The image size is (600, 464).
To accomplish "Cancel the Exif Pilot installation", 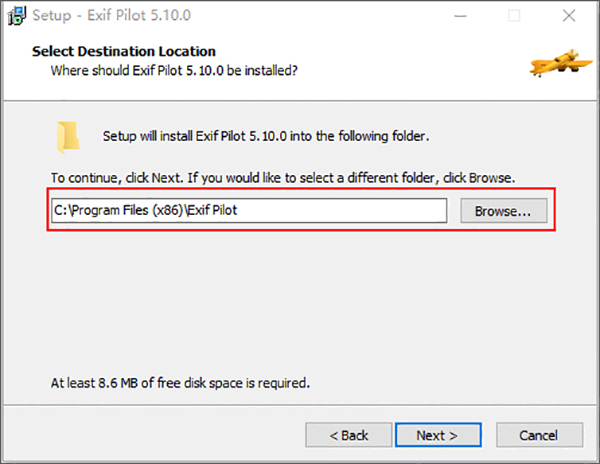I will (539, 435).
